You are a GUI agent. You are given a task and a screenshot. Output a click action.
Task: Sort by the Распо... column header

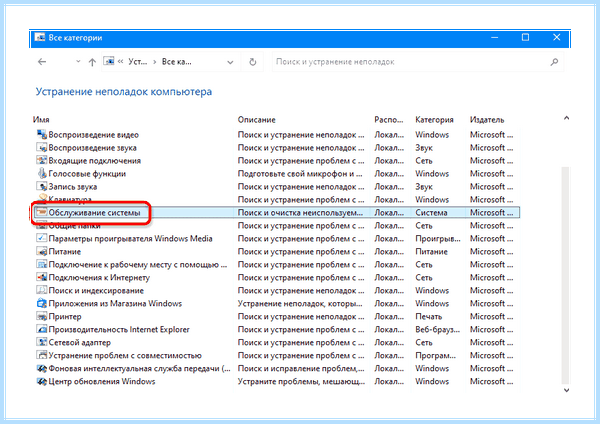tap(389, 120)
